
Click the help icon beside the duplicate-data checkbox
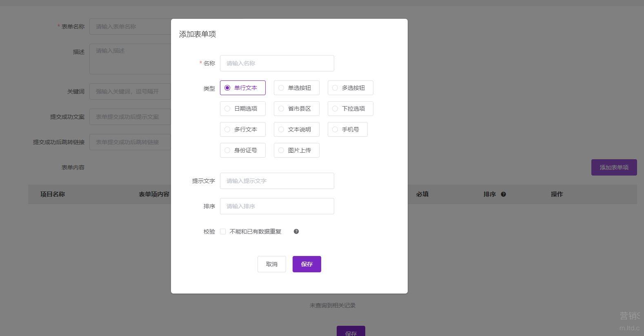[296, 231]
